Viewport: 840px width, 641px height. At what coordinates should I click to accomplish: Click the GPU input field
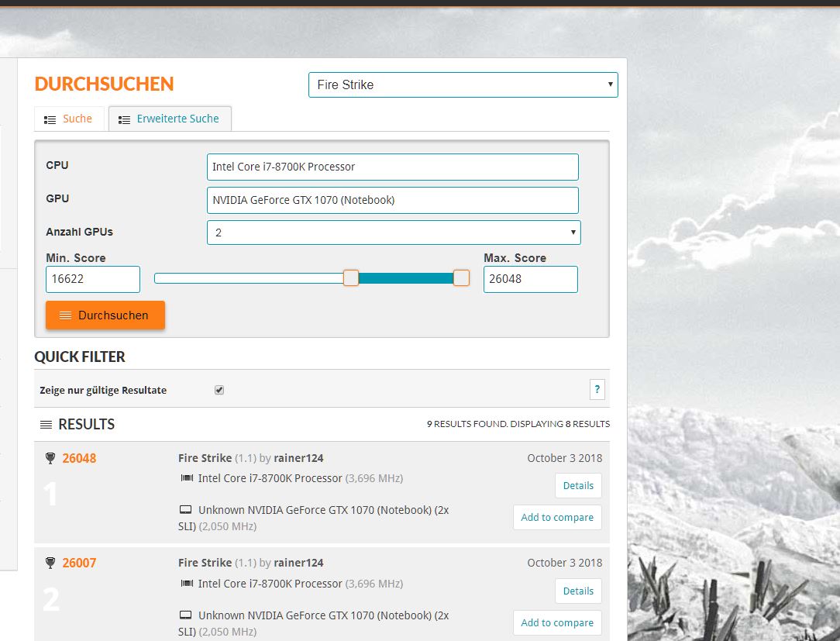392,200
